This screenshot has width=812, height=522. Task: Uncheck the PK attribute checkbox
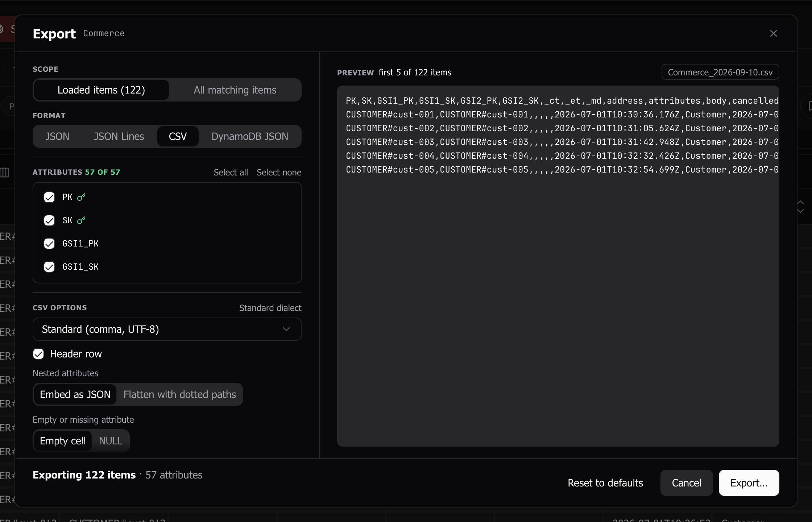click(x=49, y=197)
